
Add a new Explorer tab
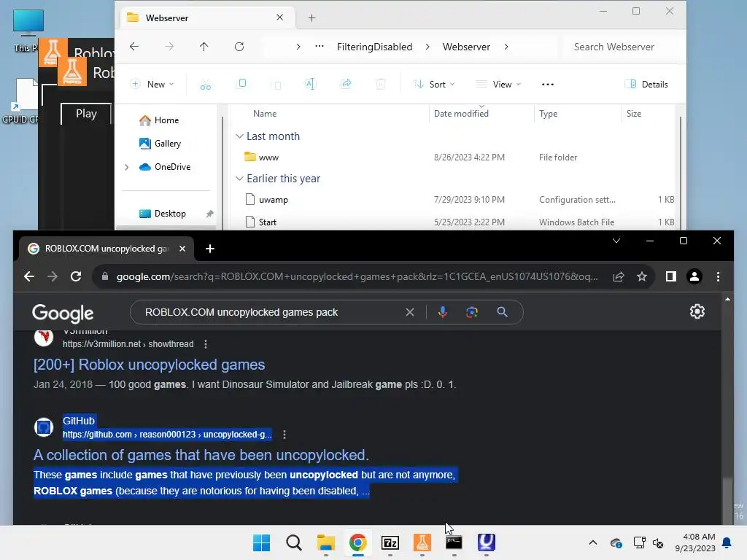tap(311, 18)
